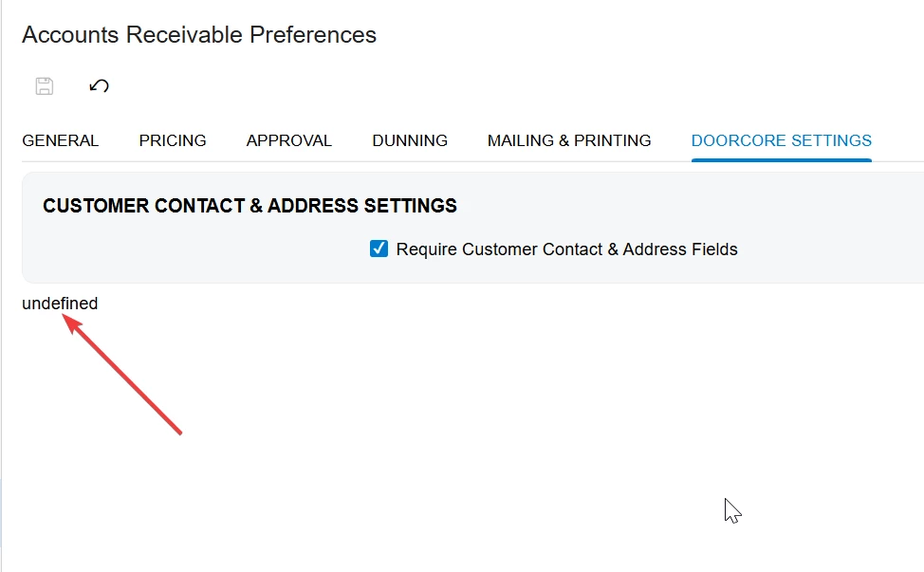Switch to the GENERAL tab
The image size is (924, 572).
pyautogui.click(x=60, y=140)
